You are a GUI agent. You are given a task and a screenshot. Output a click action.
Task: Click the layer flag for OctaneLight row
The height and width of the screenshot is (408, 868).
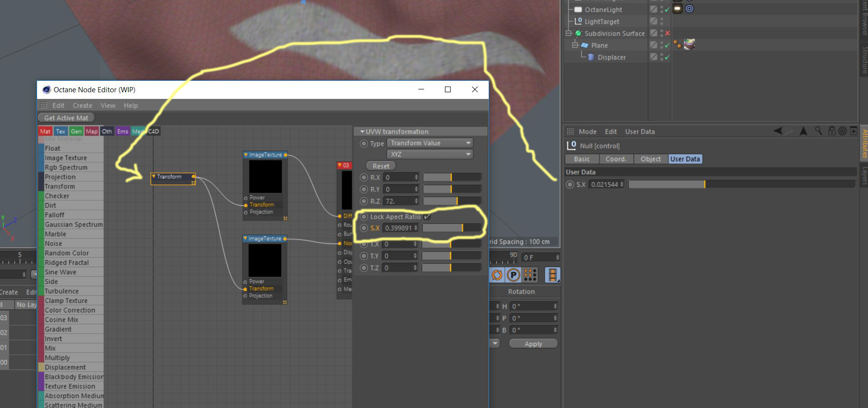[x=654, y=9]
